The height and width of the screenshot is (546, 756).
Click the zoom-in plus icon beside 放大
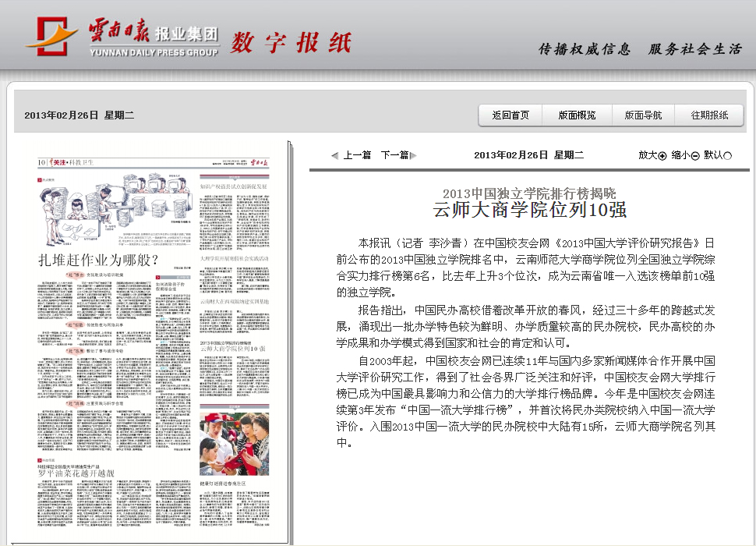coord(662,156)
